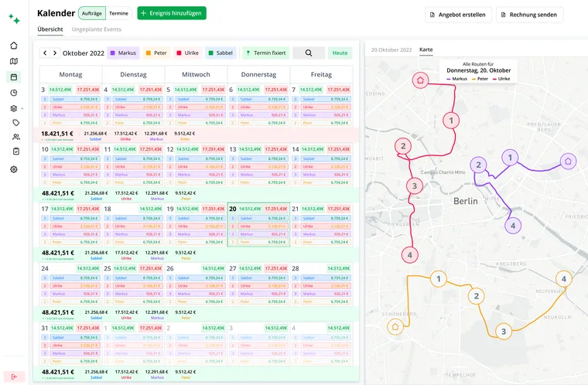This screenshot has width=588, height=385.
Task: Click Peter's home marker on map
Action: point(395,326)
